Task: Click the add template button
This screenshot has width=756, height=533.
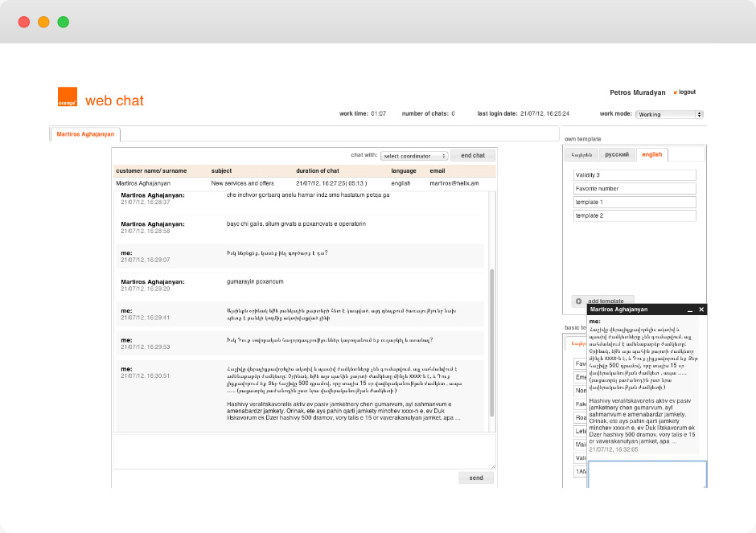Action: 602,301
